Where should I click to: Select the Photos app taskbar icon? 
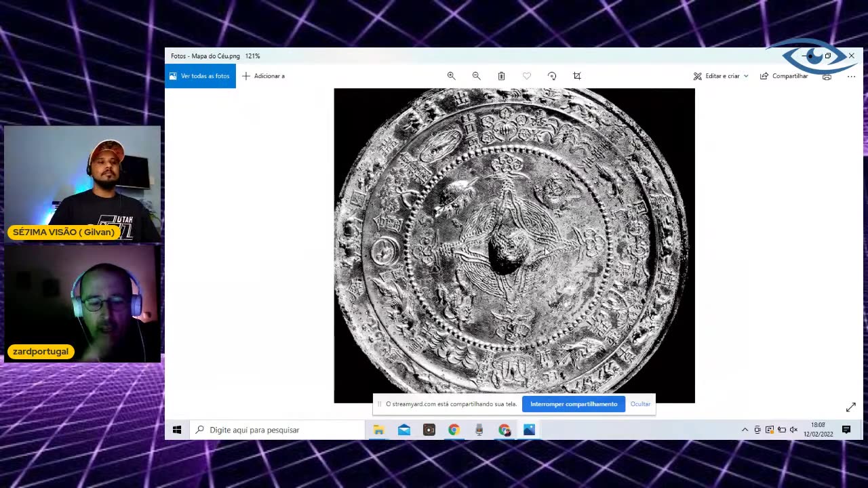tap(529, 430)
